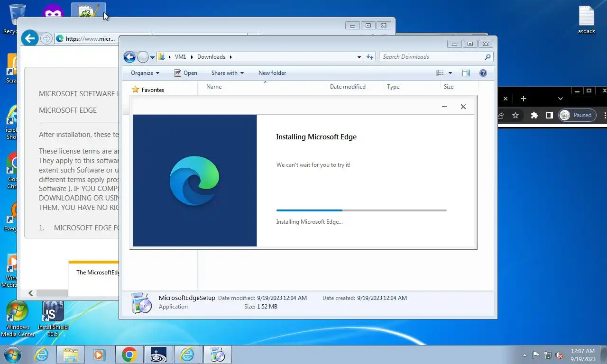Click the Paused profile button in Chrome

(577, 115)
